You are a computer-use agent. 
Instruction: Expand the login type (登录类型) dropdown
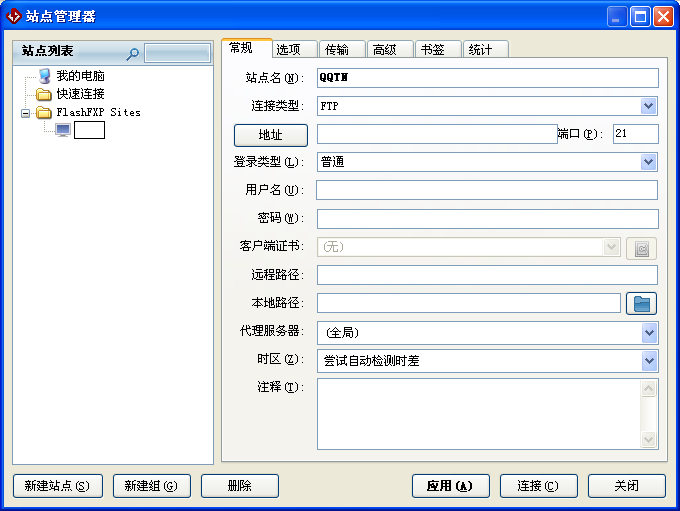(648, 162)
